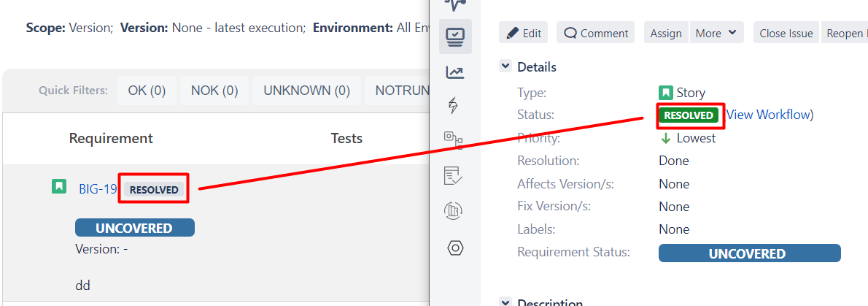Open the hexagon sidebar icon
Image resolution: width=868 pixels, height=306 pixels.
click(x=455, y=248)
